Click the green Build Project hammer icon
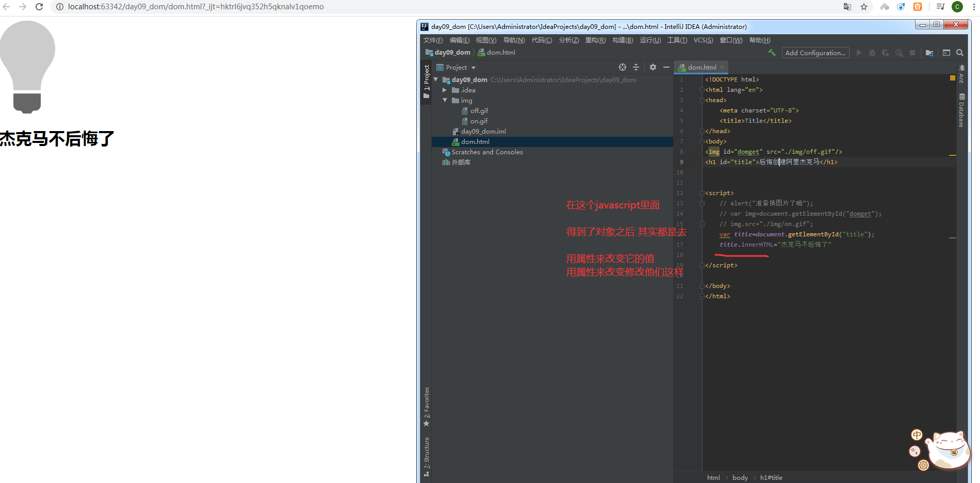This screenshot has width=980, height=483. (x=772, y=53)
